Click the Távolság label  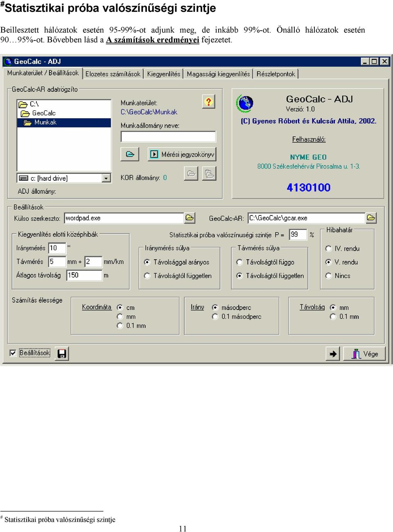point(312,307)
